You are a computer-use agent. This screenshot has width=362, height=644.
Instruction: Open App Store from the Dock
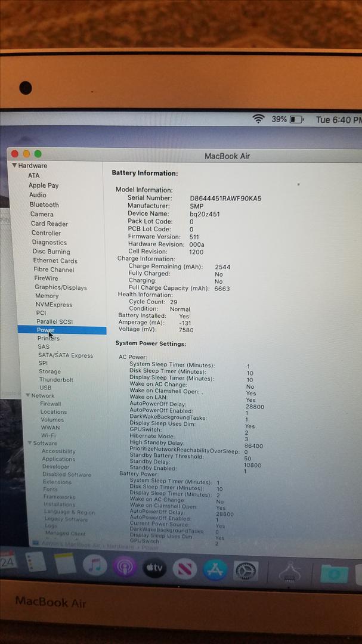coord(215,569)
